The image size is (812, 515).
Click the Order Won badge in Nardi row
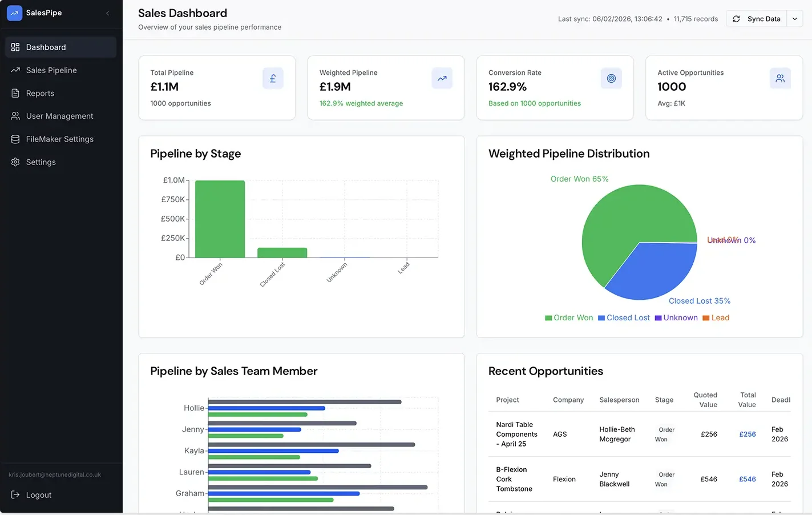665,434
